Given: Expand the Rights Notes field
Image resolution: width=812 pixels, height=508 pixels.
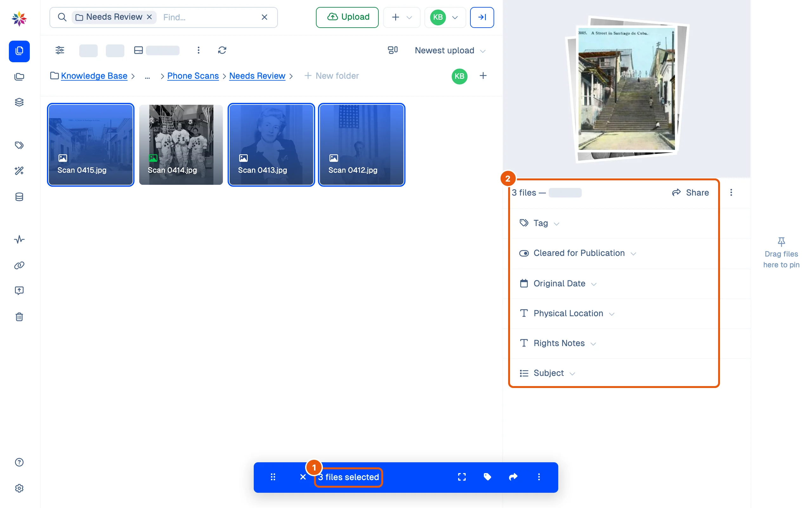Looking at the screenshot, I should pyautogui.click(x=558, y=343).
